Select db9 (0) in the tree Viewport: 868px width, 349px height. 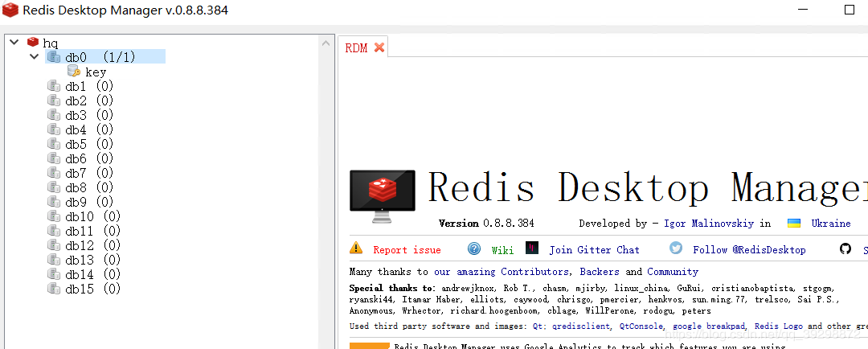click(x=89, y=202)
